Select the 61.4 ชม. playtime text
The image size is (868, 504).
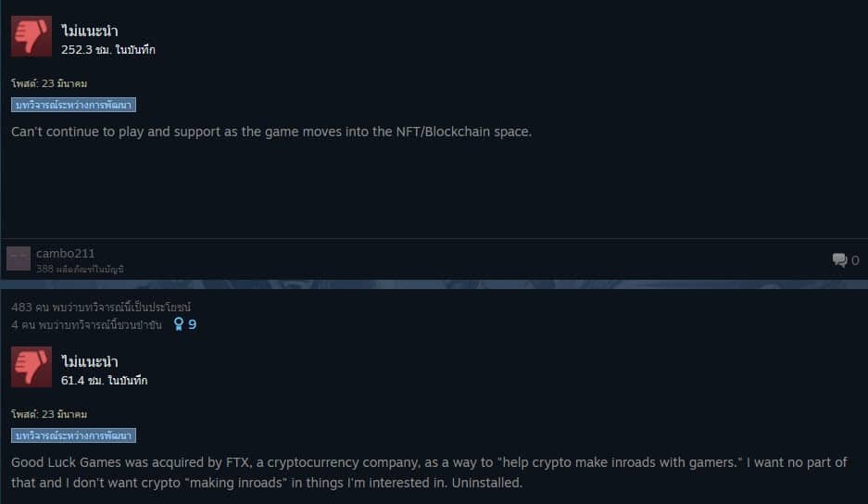pyautogui.click(x=105, y=381)
